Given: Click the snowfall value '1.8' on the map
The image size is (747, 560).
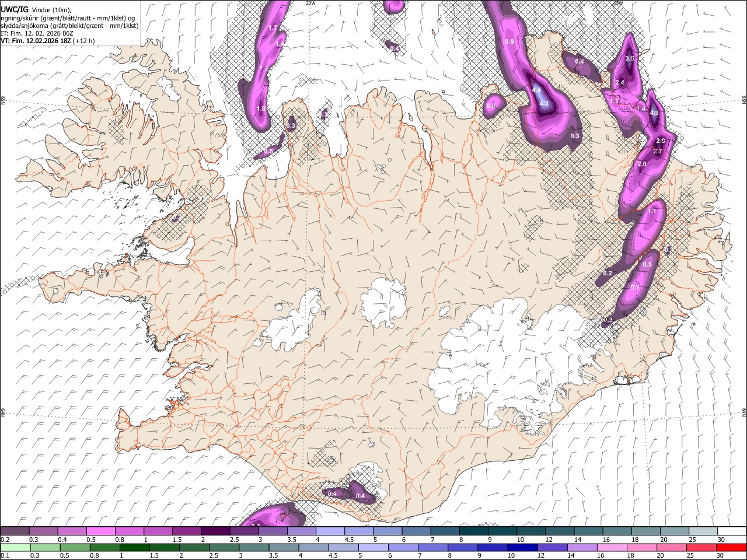Looking at the screenshot, I should pyautogui.click(x=261, y=108).
